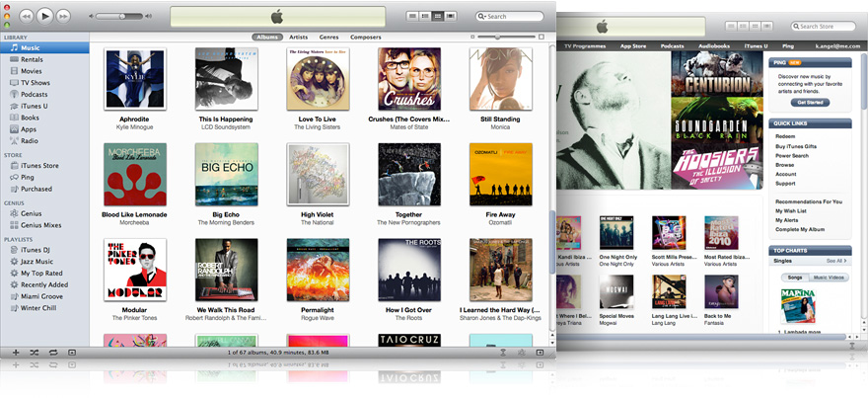Open the Centurion banner in the store
This screenshot has width=868, height=398.
click(x=717, y=74)
